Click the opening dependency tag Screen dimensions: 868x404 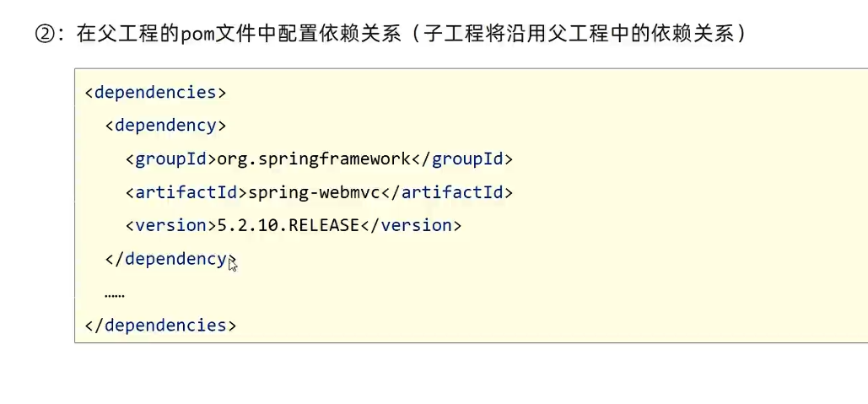click(165, 126)
